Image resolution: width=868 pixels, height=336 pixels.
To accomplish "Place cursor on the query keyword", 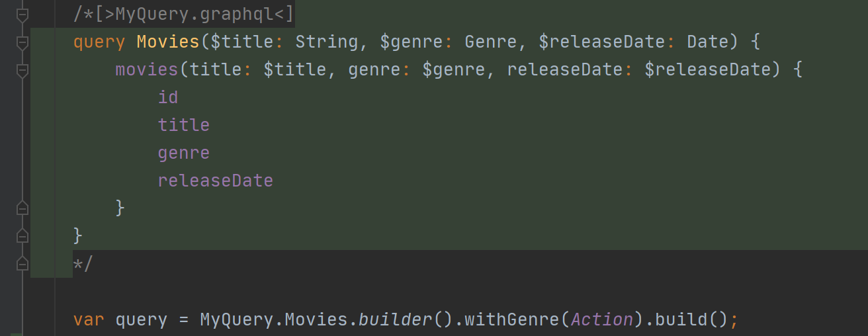I will [x=99, y=42].
